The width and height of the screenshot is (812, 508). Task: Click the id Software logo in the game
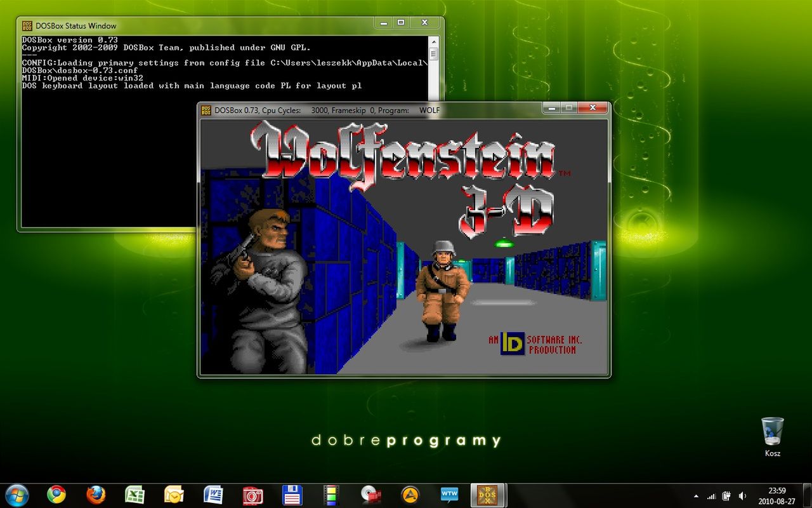513,344
